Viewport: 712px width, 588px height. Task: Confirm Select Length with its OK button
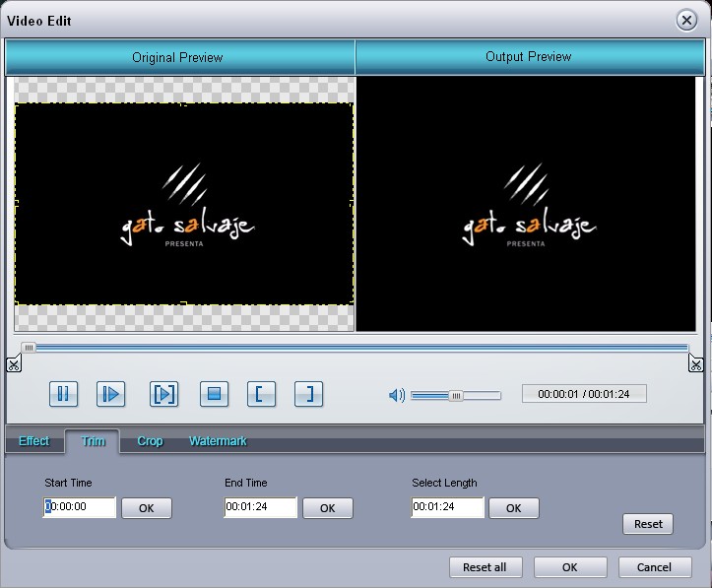coord(514,508)
